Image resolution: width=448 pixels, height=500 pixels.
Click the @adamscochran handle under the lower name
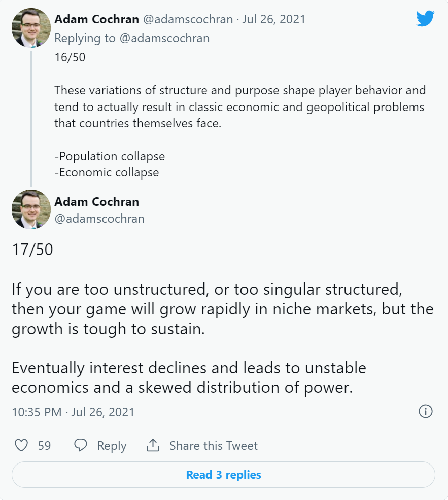pos(99,219)
